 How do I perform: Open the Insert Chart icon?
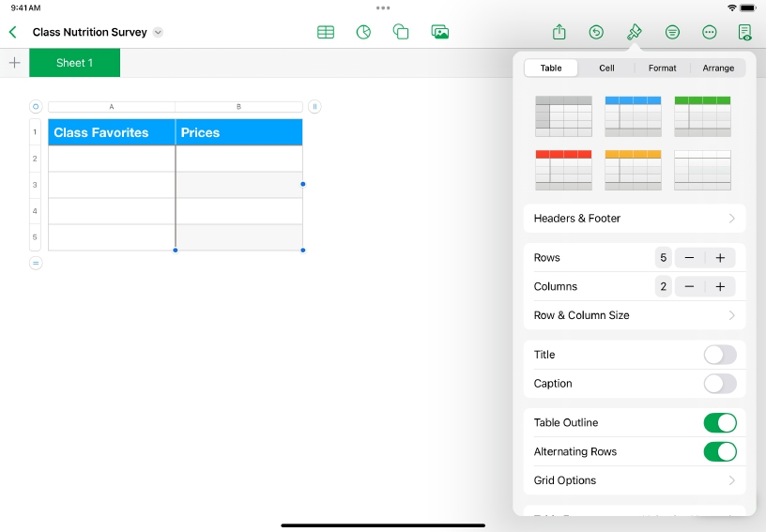tap(364, 32)
